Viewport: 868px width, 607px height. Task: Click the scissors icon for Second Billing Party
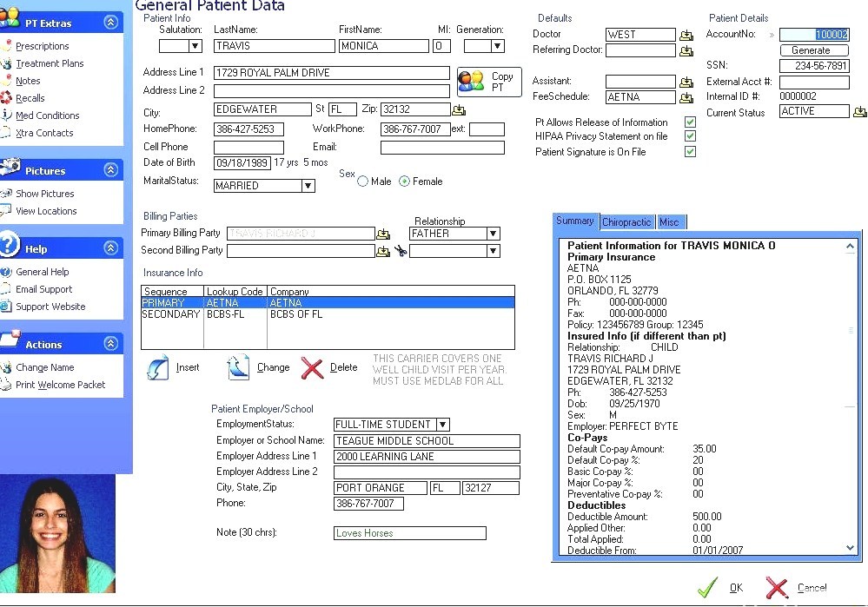[x=401, y=252]
